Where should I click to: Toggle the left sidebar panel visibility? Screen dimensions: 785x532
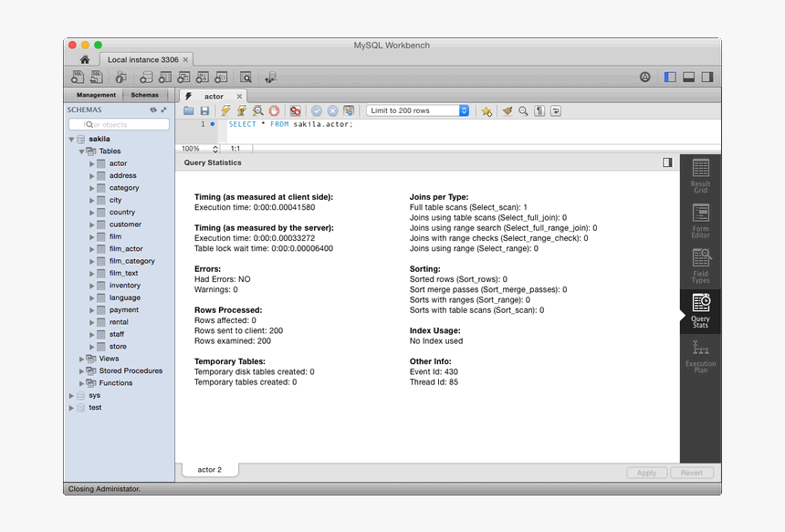coord(670,77)
